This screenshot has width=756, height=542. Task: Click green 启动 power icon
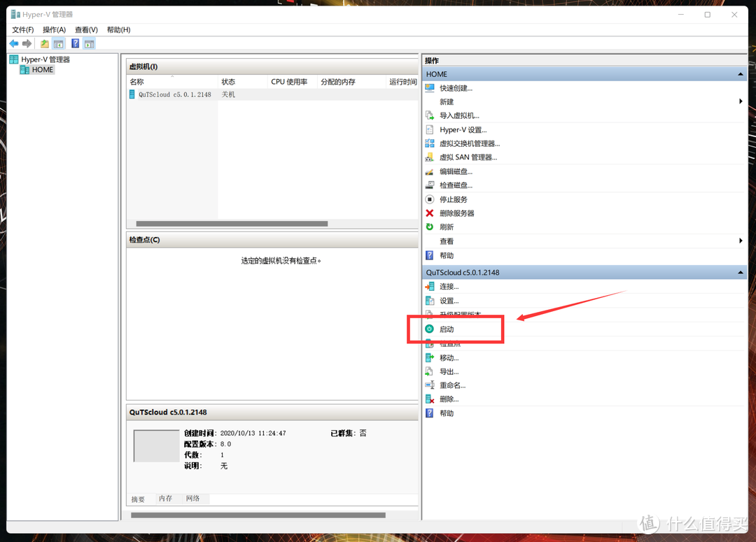(x=430, y=329)
